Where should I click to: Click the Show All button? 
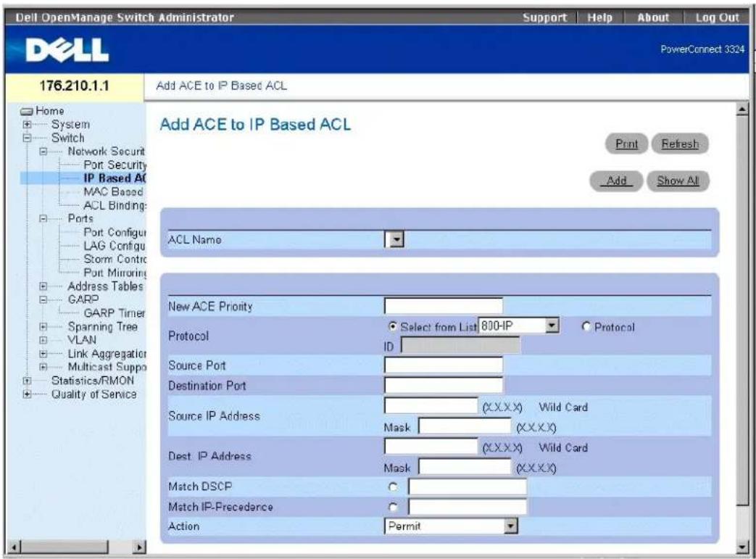pyautogui.click(x=678, y=181)
